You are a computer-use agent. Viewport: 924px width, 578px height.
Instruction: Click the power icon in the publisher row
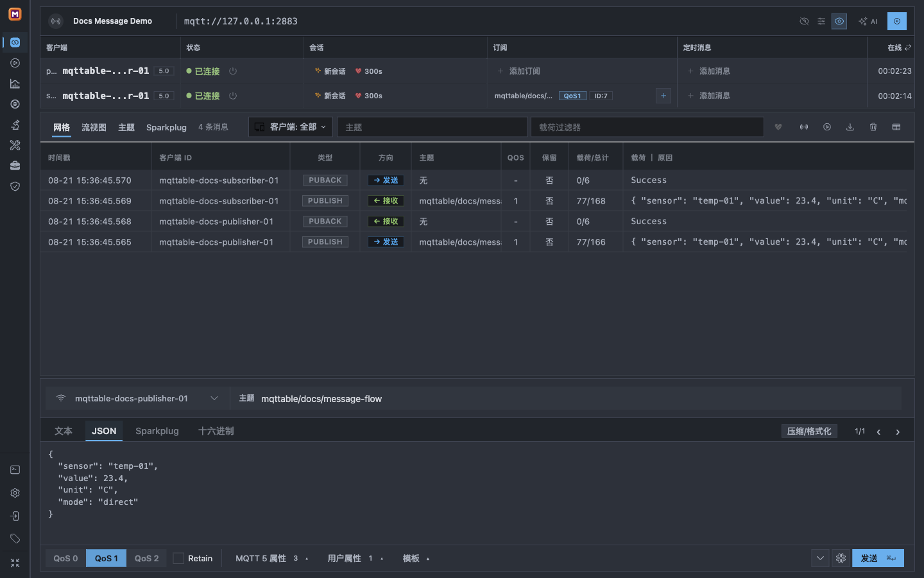(x=233, y=71)
